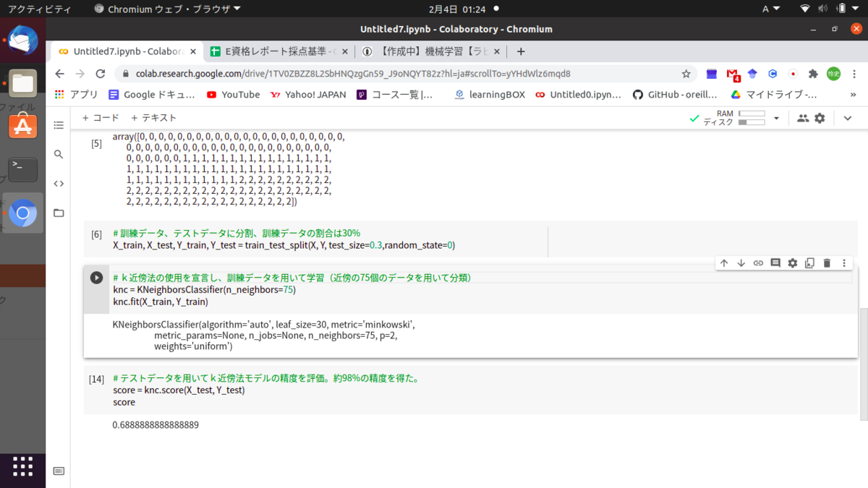Viewport: 868px width, 488px height.
Task: Click the page vertical scrollbar
Action: pyautogui.click(x=863, y=364)
